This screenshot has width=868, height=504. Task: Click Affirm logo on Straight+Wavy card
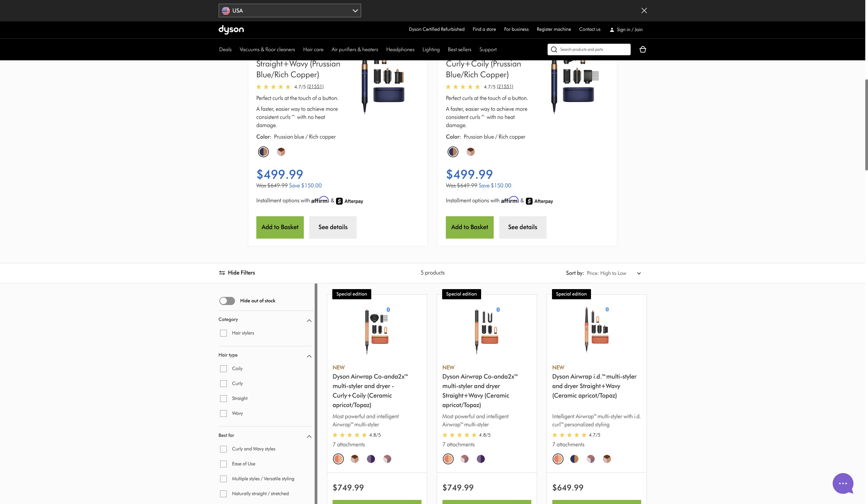pos(320,200)
